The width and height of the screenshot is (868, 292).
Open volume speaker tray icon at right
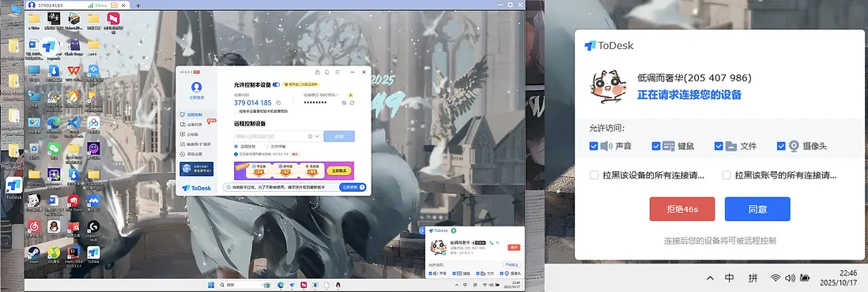(790, 278)
